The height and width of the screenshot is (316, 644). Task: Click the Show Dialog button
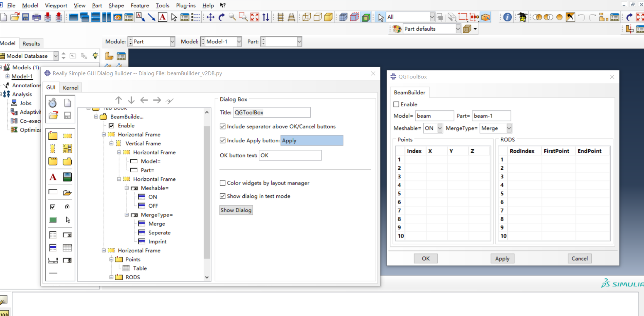(x=236, y=210)
